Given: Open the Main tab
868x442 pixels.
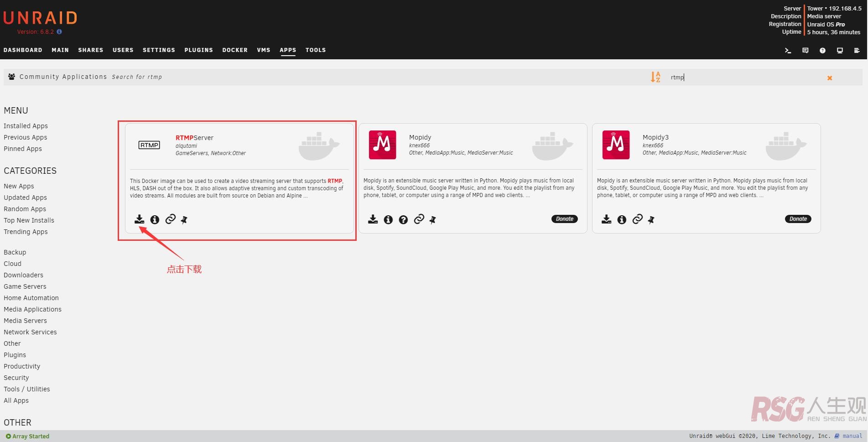Looking at the screenshot, I should 60,50.
